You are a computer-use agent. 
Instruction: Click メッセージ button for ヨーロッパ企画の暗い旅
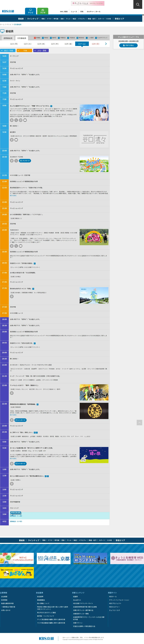click(21, 464)
